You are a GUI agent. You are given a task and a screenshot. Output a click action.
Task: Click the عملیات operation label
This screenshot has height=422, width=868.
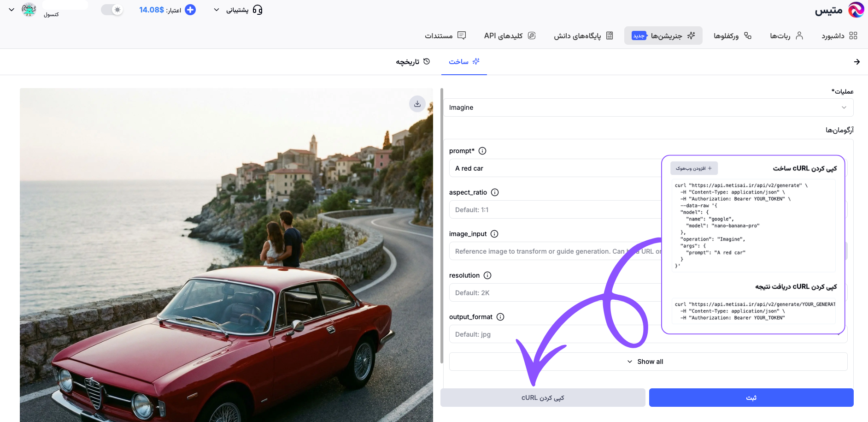click(843, 91)
